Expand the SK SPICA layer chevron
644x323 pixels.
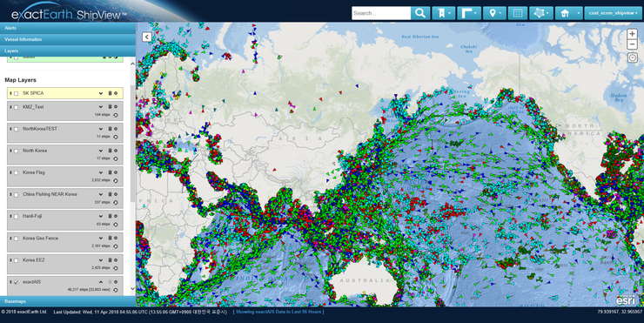[101, 93]
